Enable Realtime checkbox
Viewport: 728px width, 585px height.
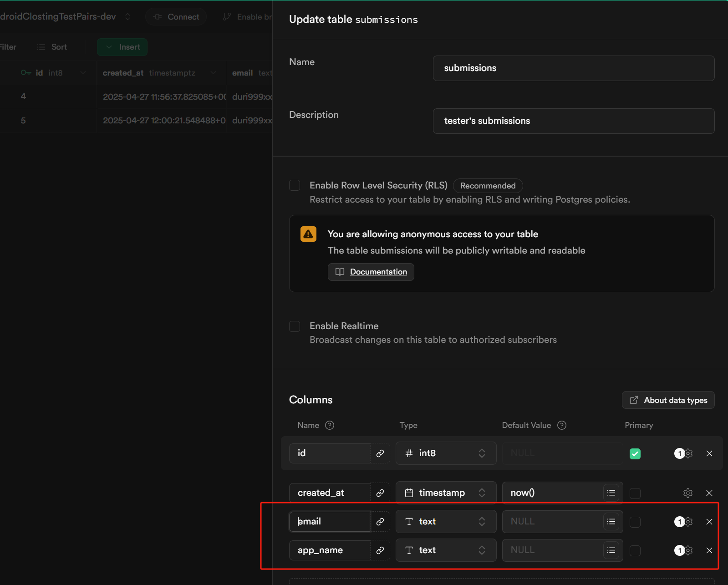point(295,326)
